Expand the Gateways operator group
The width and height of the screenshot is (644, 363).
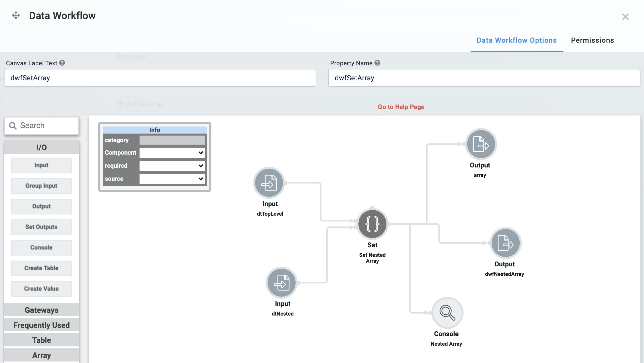(41, 310)
